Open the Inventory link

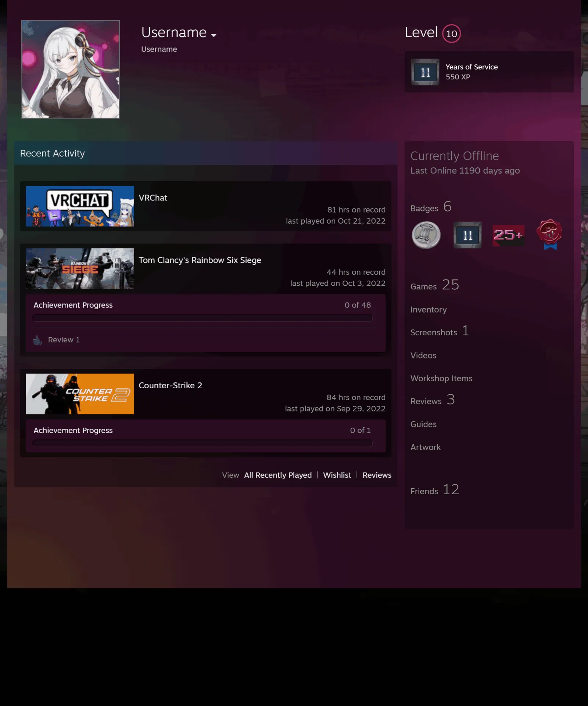429,310
